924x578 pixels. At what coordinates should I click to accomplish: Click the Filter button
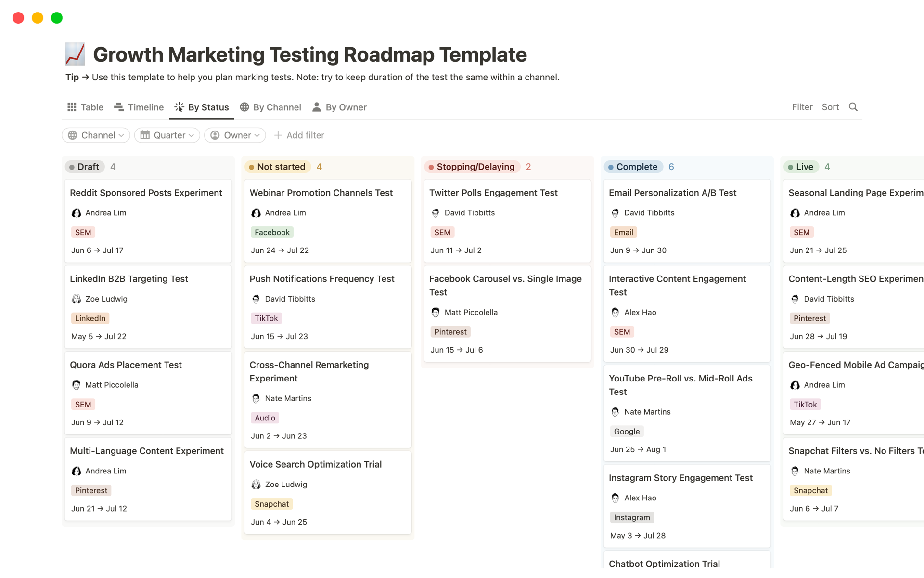(x=802, y=107)
